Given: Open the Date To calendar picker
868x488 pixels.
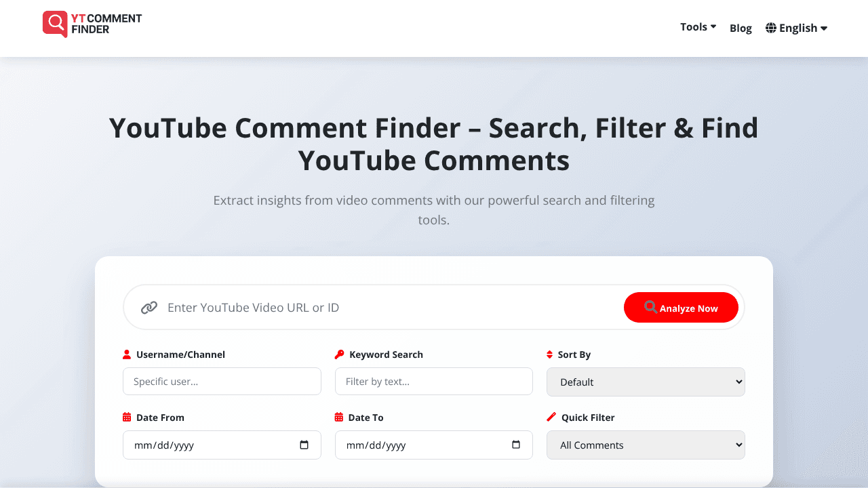Looking at the screenshot, I should point(516,445).
